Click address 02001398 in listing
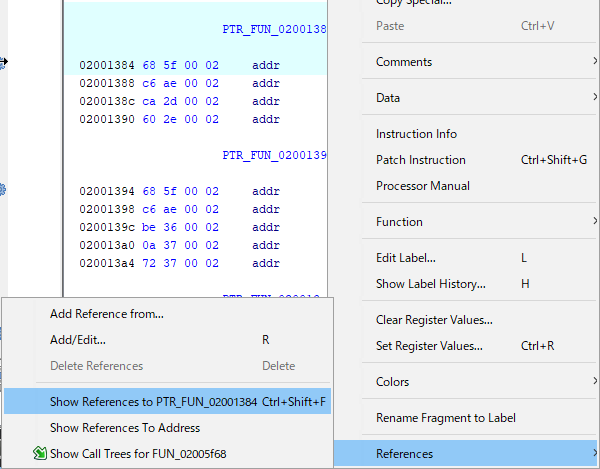Screen dimensions: 600x469 click(x=107, y=209)
